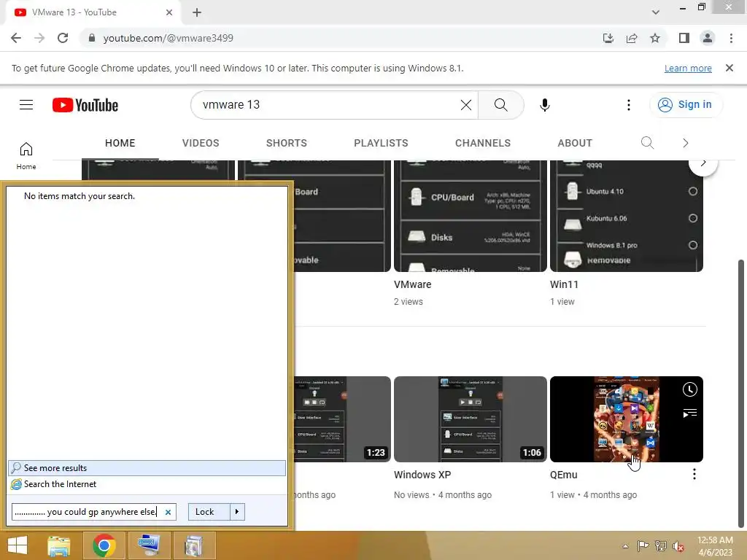Click the page vertical scrollbar

(741, 393)
